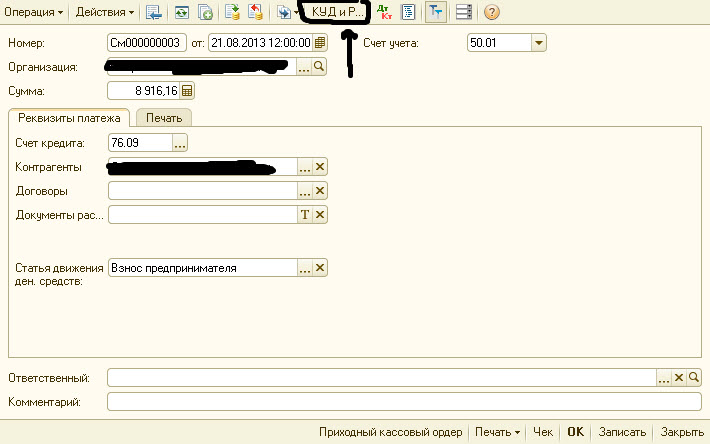Viewport: 710px width, 444px height.
Task: Click the unpost document icon with red arrow
Action: [255, 12]
